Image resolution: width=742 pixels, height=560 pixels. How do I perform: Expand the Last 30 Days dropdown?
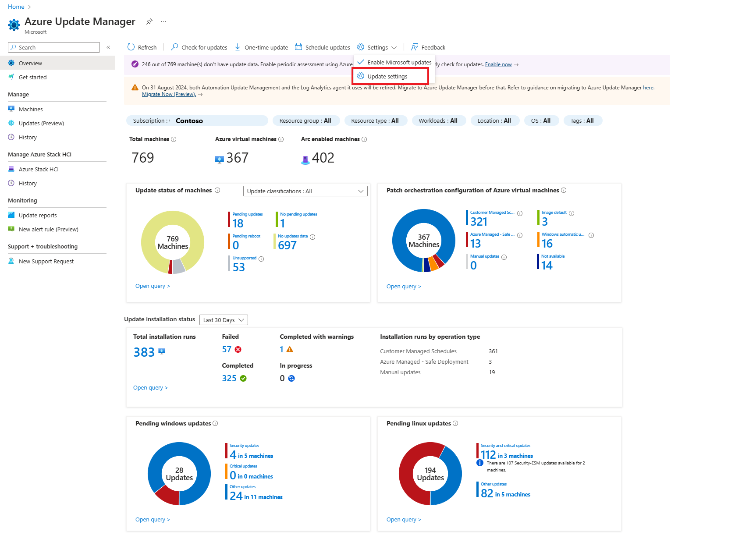tap(223, 319)
